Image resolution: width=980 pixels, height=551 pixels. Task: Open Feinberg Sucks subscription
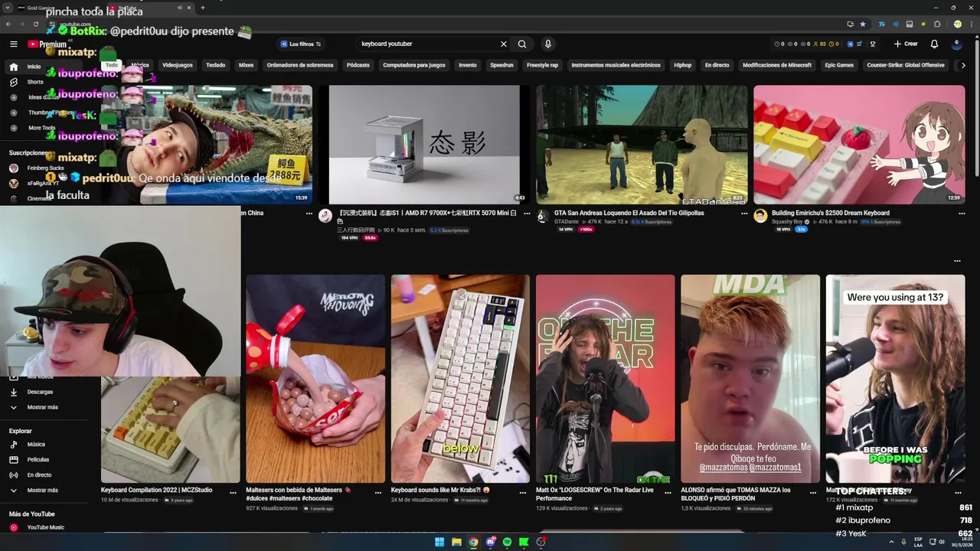(45, 168)
